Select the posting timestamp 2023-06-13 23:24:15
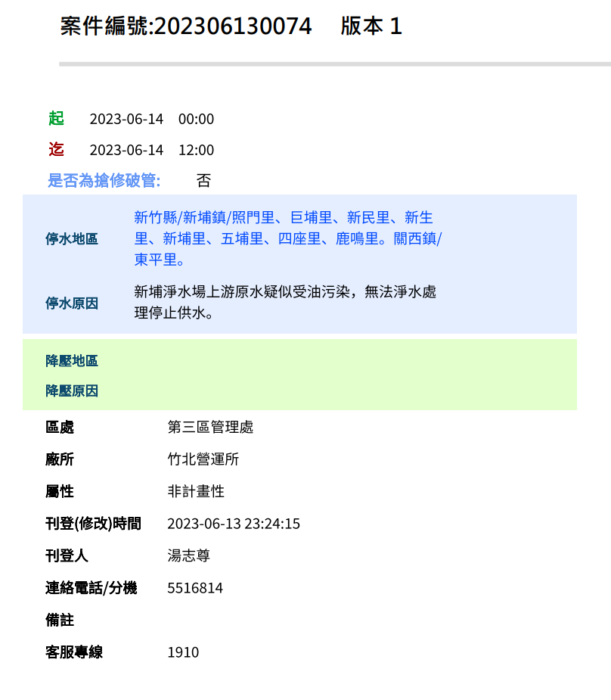611x700 pixels. (234, 524)
